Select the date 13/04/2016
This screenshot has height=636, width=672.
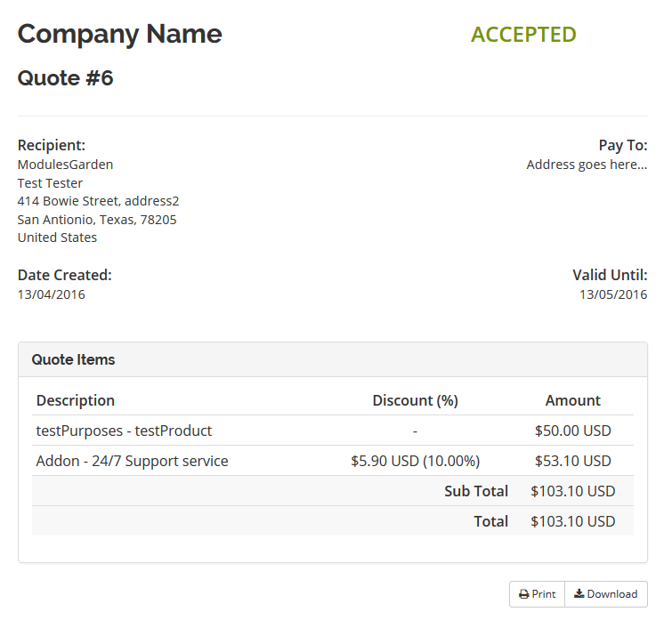51,294
